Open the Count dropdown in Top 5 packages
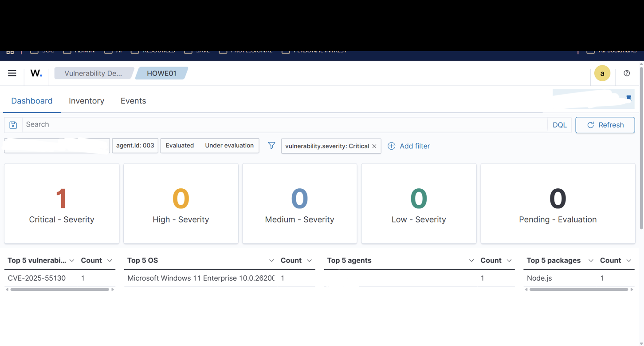The height and width of the screenshot is (346, 644). (629, 260)
